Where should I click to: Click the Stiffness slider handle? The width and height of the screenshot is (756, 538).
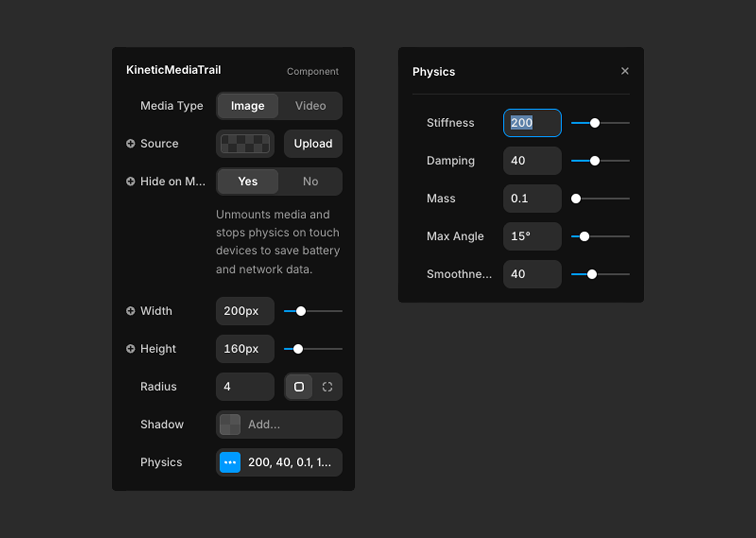(x=595, y=123)
